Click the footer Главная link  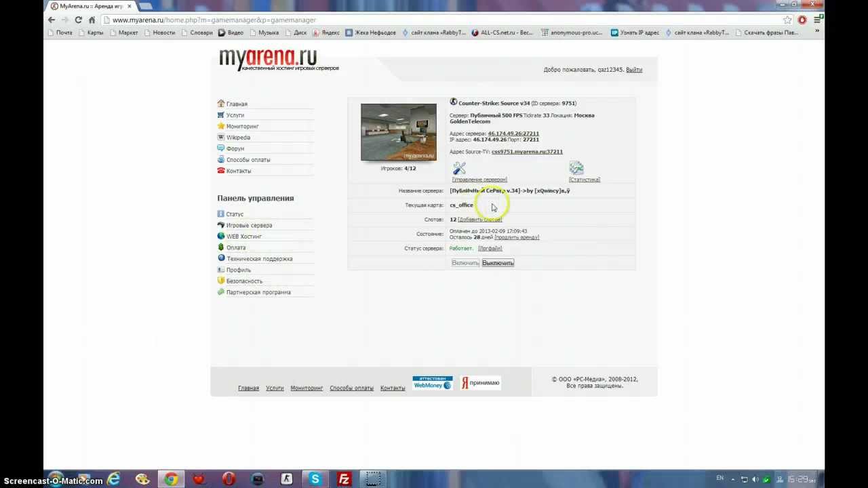[x=248, y=388]
